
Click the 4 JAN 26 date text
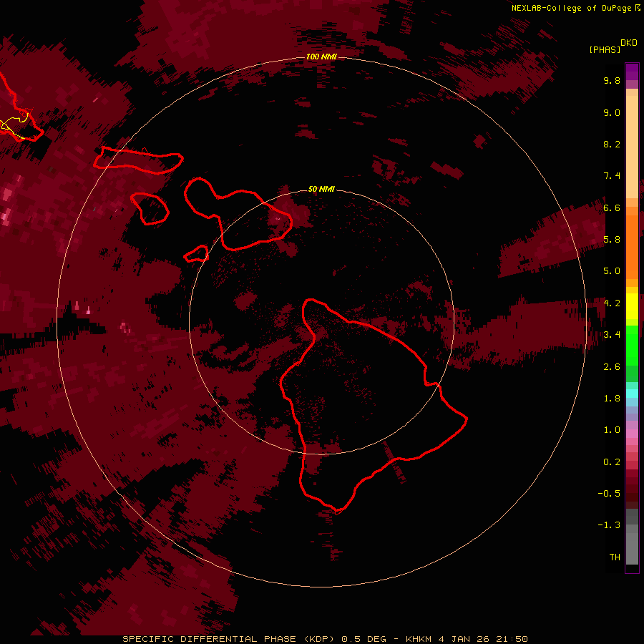[x=464, y=639]
